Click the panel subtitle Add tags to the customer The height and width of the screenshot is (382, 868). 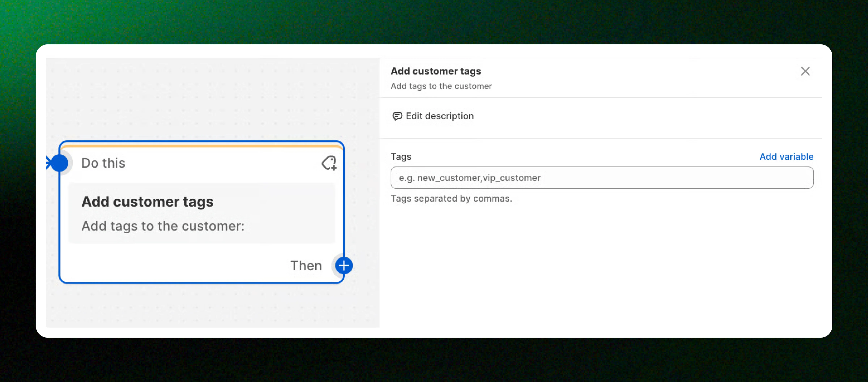point(441,86)
